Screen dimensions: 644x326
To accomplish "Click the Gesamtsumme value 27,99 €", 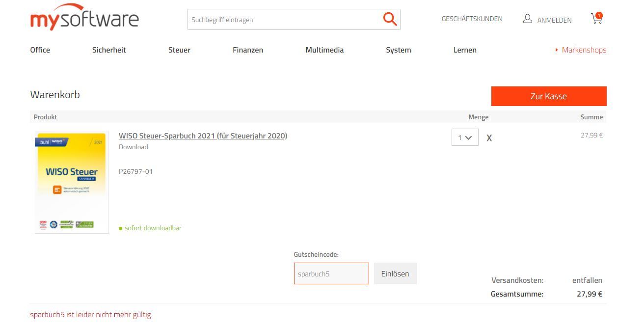I will [x=590, y=294].
